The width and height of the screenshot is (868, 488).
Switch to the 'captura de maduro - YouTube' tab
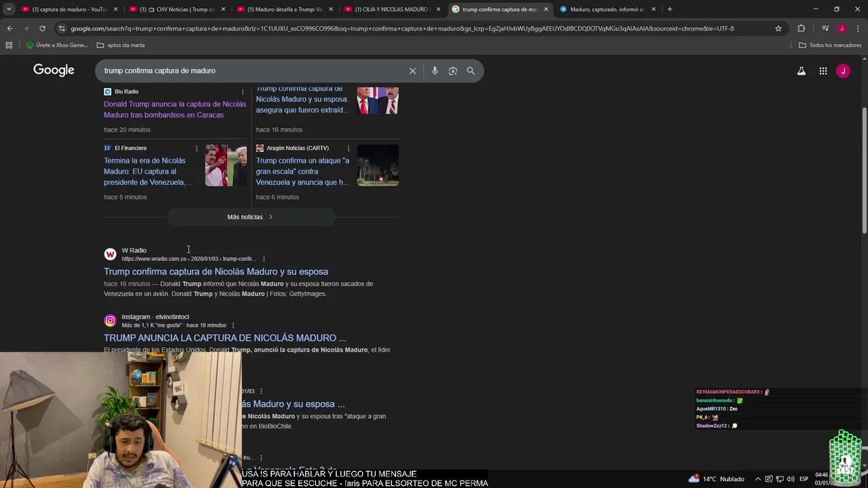click(x=70, y=9)
